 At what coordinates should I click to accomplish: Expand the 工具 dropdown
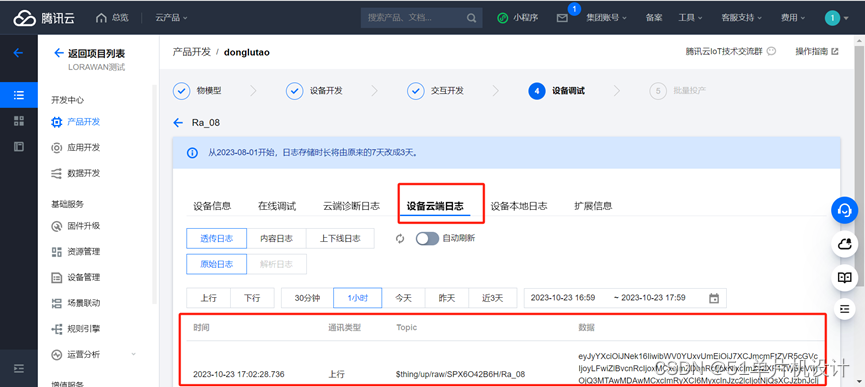pyautogui.click(x=690, y=18)
